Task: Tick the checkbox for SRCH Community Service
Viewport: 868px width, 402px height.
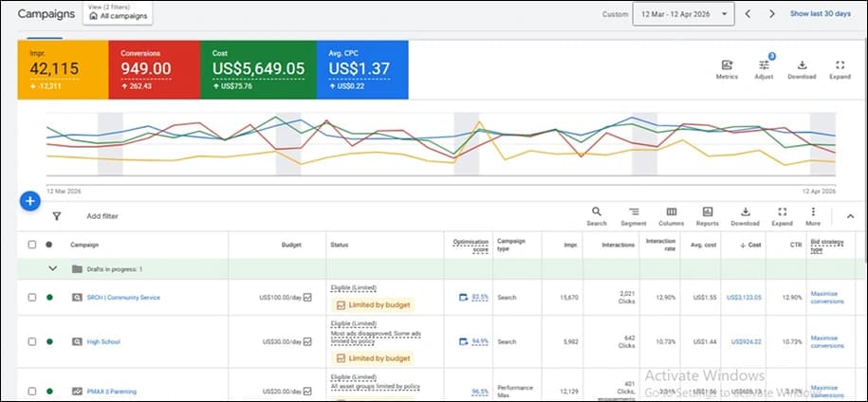Action: (x=32, y=298)
